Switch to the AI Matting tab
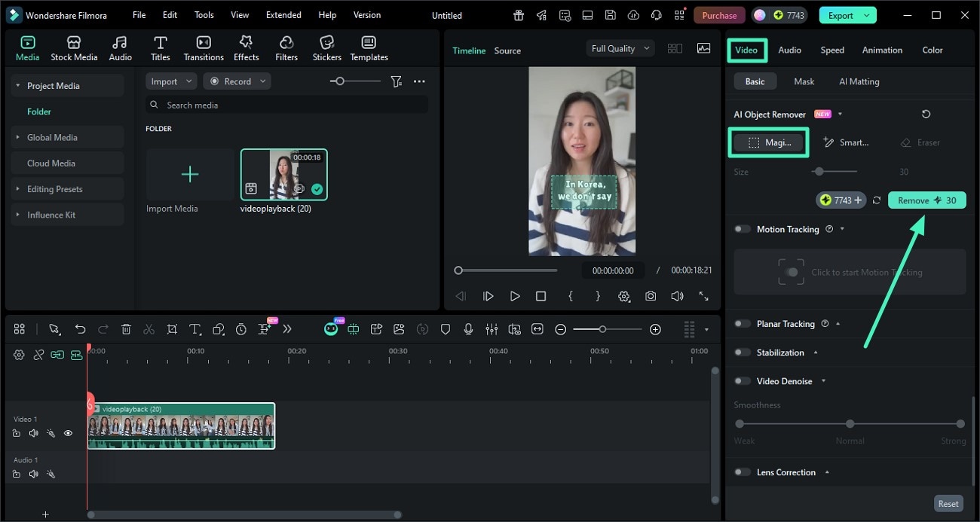The height and width of the screenshot is (522, 980). point(859,81)
